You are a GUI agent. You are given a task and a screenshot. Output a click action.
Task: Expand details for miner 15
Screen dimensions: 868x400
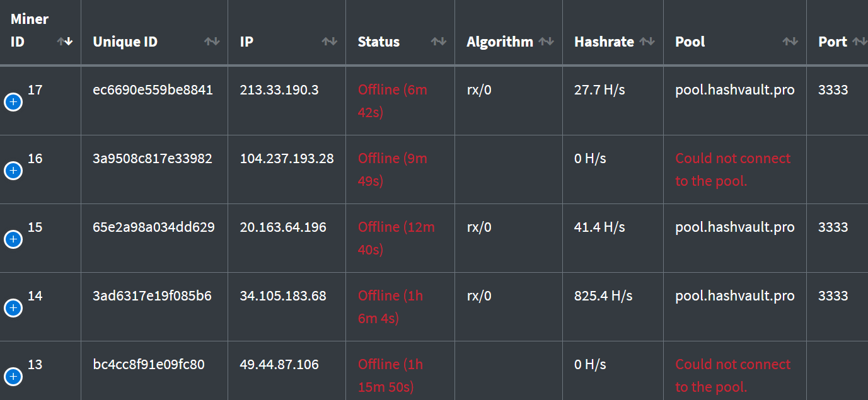(13, 239)
